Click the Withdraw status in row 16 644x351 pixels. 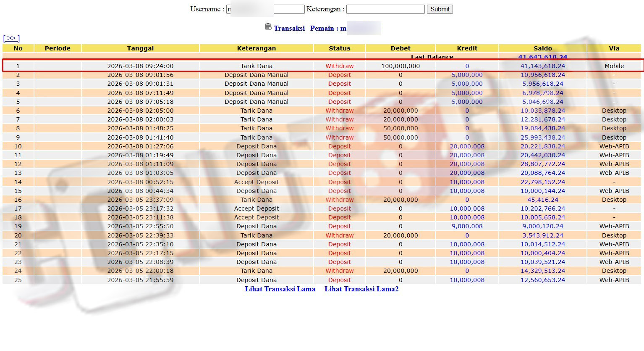pyautogui.click(x=339, y=200)
